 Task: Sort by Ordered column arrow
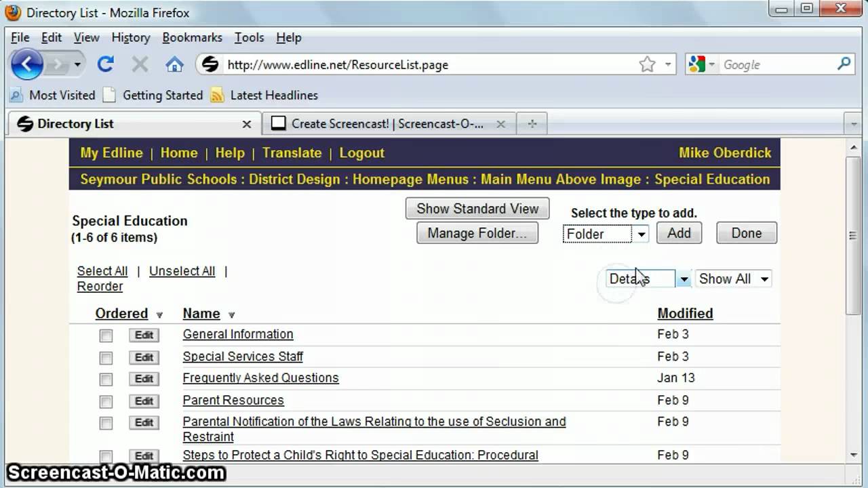pos(159,314)
